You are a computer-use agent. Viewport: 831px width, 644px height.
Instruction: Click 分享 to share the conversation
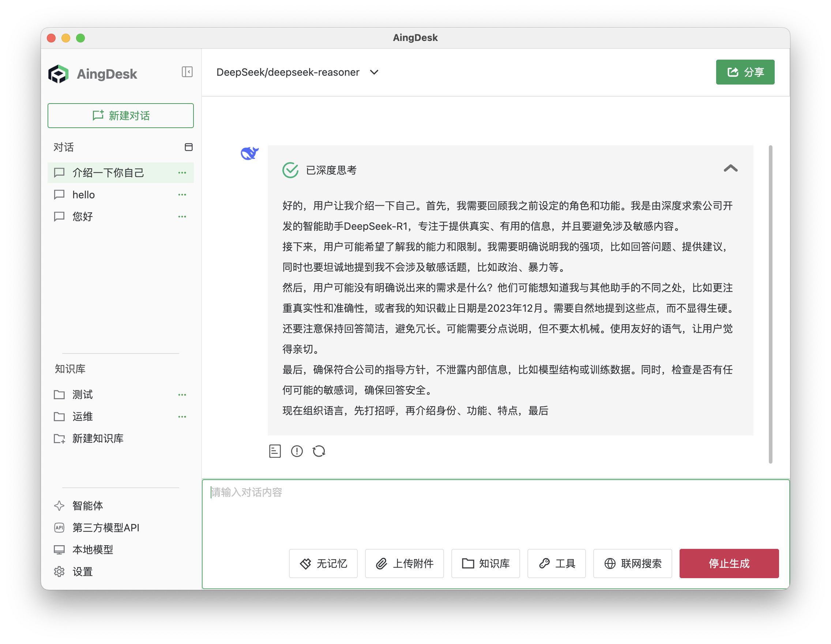(745, 72)
